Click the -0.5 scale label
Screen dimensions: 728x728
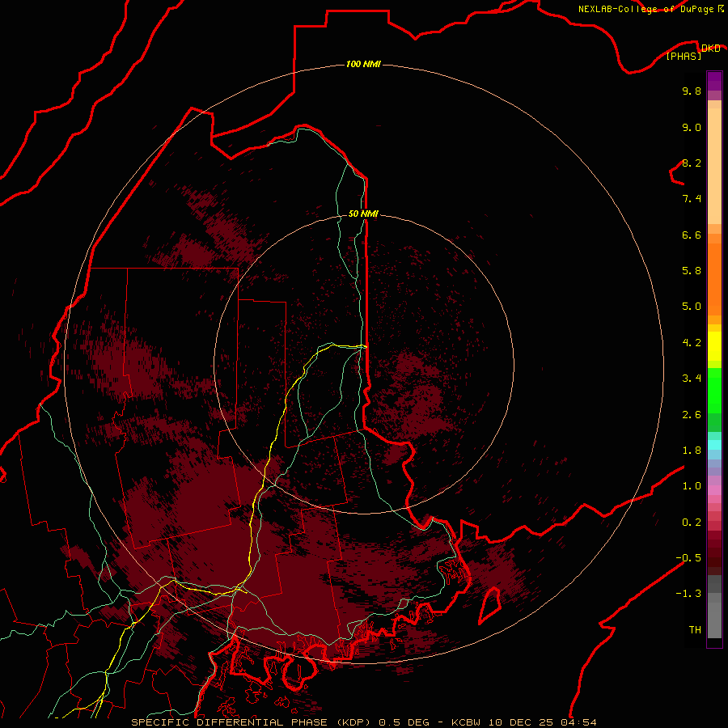(688, 558)
